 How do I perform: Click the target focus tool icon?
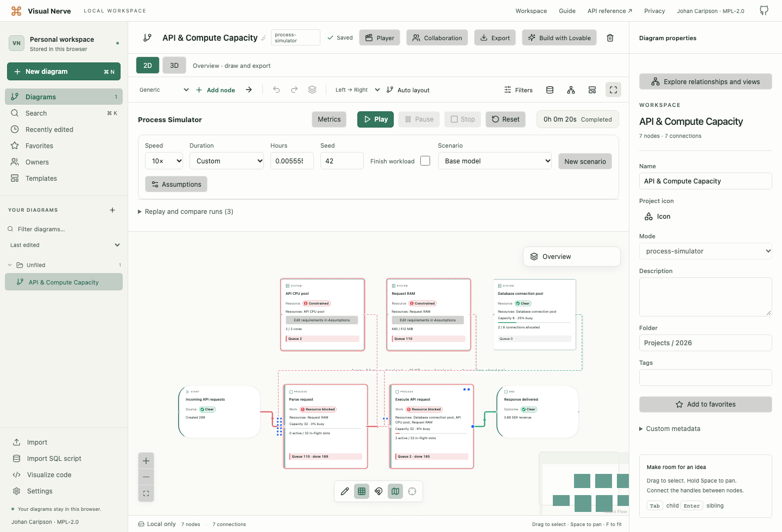click(x=412, y=491)
